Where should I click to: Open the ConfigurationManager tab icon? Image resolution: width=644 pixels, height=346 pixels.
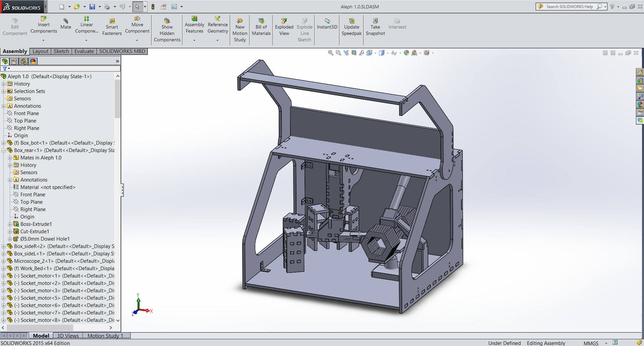click(x=23, y=61)
